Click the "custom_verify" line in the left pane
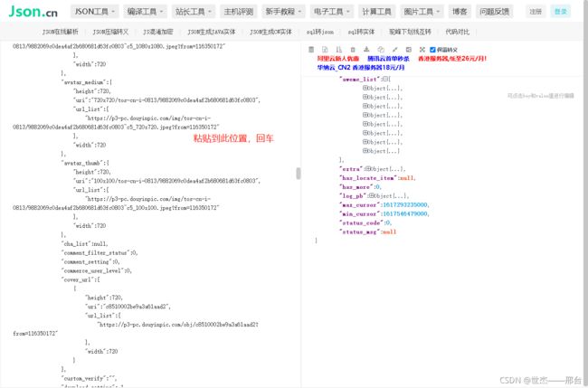This screenshot has width=588, height=388. [x=90, y=378]
